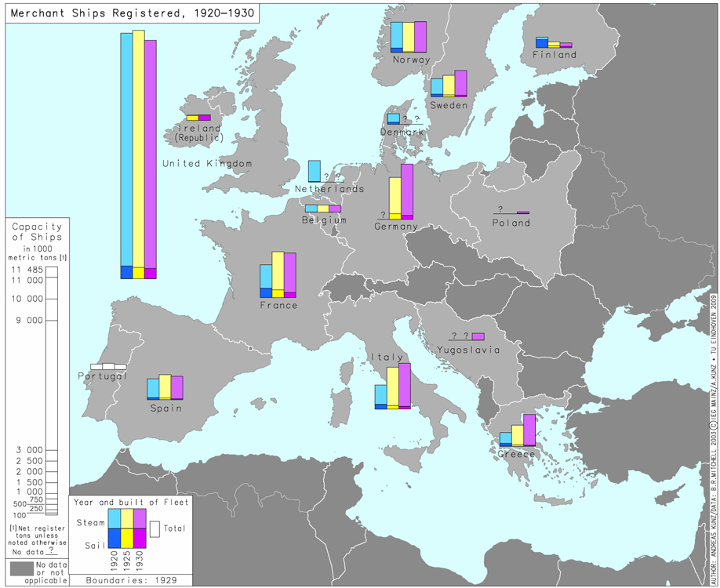The height and width of the screenshot is (588, 720).
Task: Click the Sweden bar chart
Action: tap(449, 85)
